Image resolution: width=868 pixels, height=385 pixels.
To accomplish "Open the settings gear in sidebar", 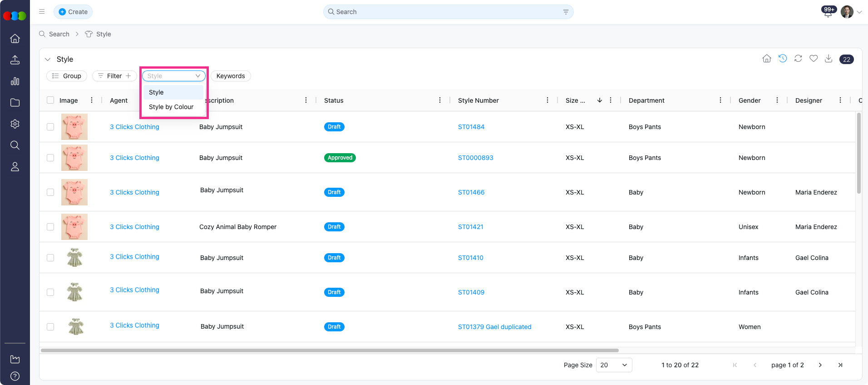I will pos(15,124).
